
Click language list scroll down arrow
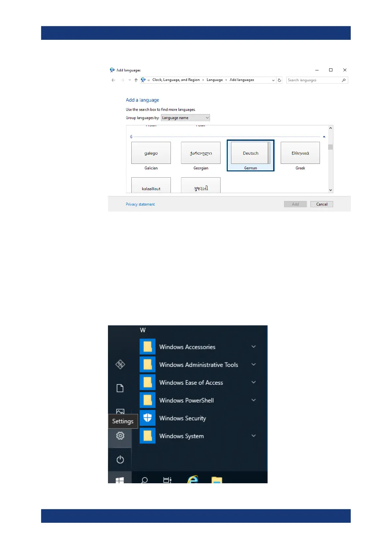point(330,190)
